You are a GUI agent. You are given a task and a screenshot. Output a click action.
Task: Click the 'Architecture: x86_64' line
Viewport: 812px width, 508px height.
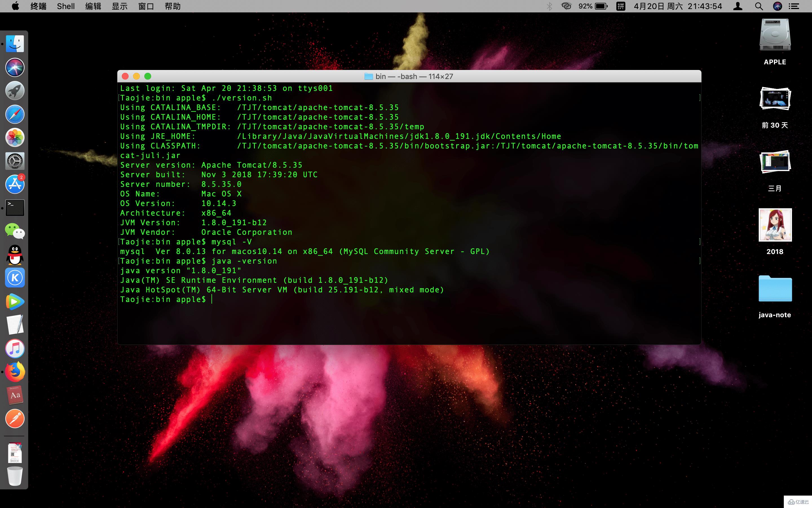(176, 213)
